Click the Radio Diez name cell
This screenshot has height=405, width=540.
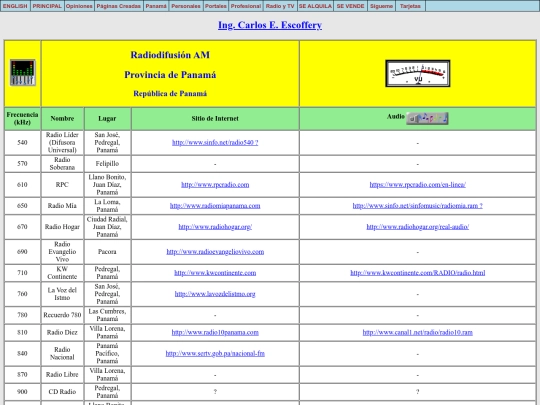(62, 332)
